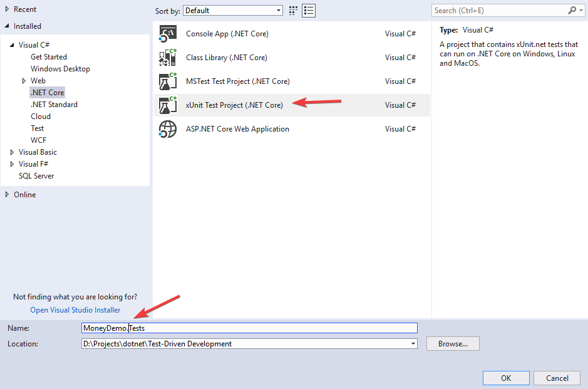Open the Location path dropdown arrow

pyautogui.click(x=413, y=344)
